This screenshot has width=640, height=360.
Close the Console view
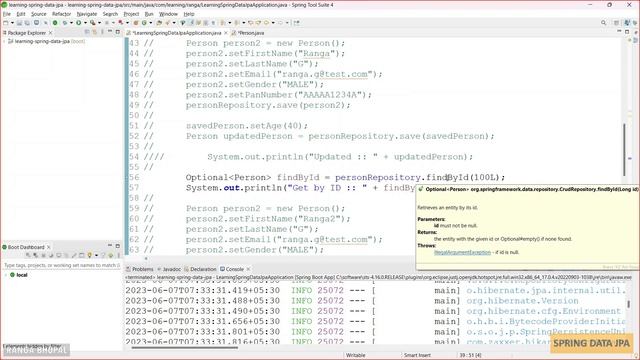248,269
